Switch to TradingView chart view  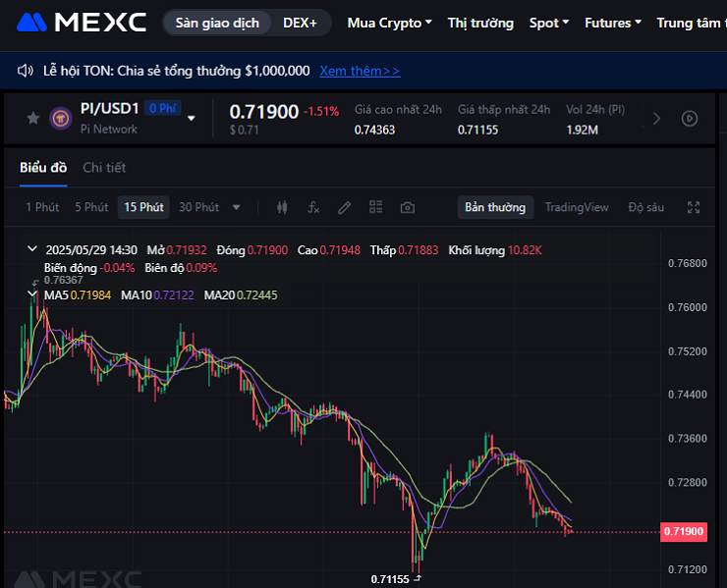pyautogui.click(x=577, y=207)
